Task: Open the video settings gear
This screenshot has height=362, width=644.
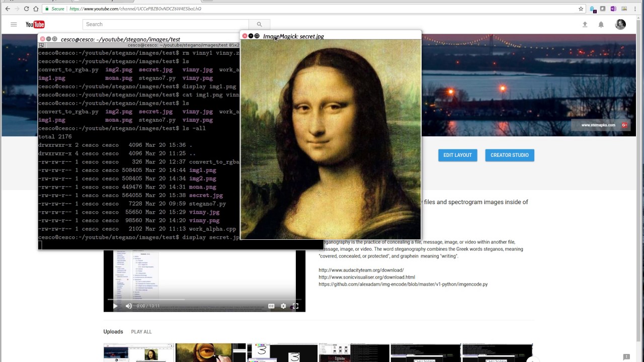Action: click(x=283, y=306)
